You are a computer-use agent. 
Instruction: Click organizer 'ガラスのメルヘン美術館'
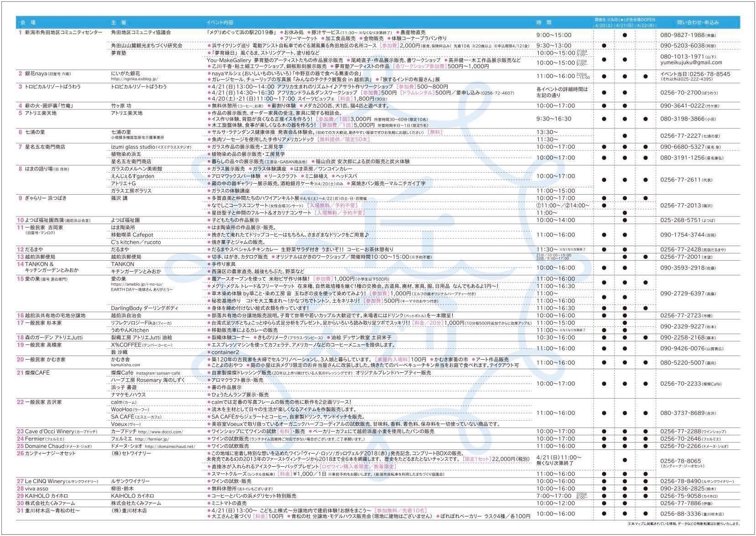[x=137, y=169]
